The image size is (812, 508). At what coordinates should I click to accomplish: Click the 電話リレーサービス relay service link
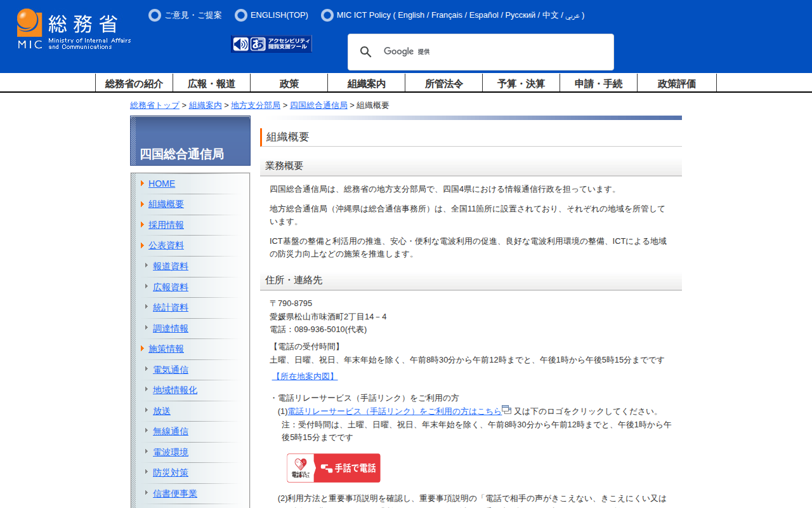(394, 411)
